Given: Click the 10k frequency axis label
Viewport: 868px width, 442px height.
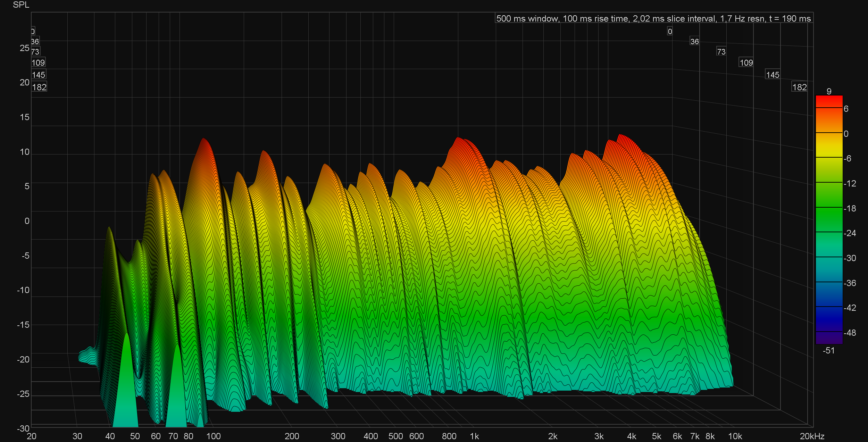Looking at the screenshot, I should click(x=735, y=436).
